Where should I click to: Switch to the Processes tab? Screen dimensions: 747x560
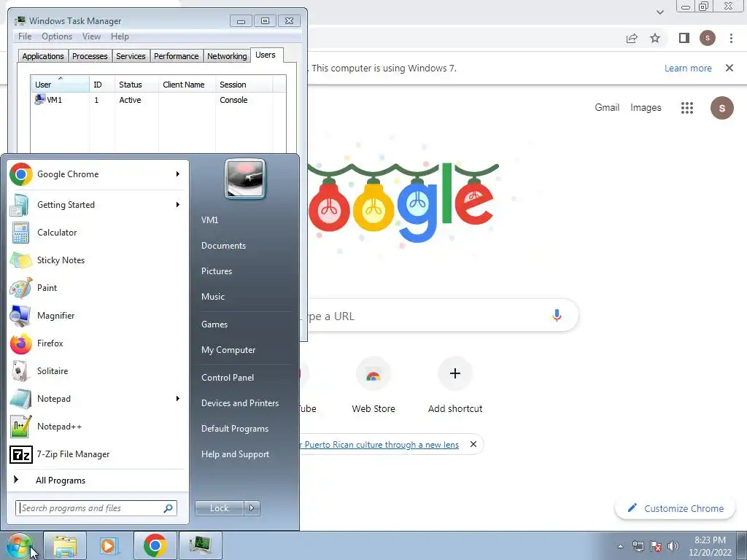[90, 56]
